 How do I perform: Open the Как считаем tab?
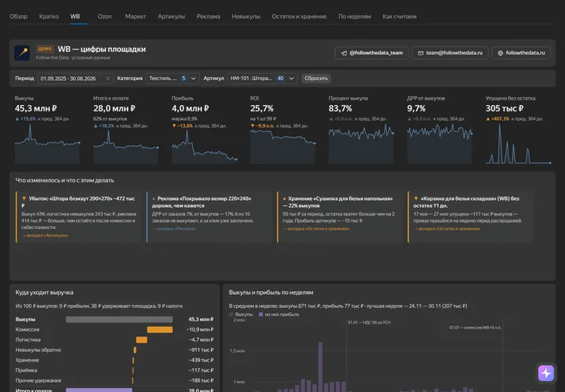click(399, 16)
